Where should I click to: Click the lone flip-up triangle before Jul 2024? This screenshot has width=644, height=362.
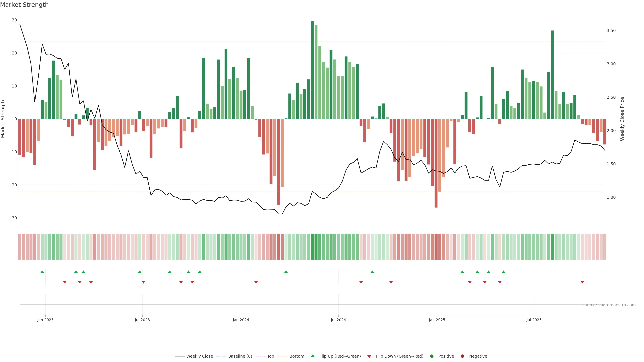click(286, 272)
